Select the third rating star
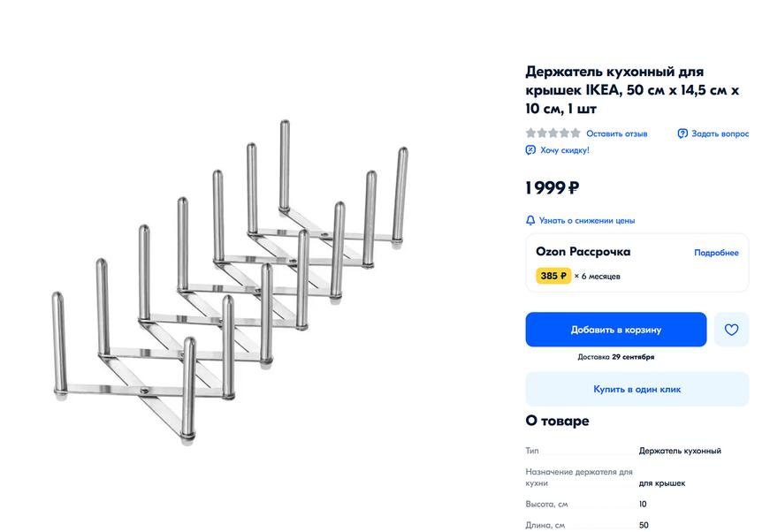 point(553,133)
